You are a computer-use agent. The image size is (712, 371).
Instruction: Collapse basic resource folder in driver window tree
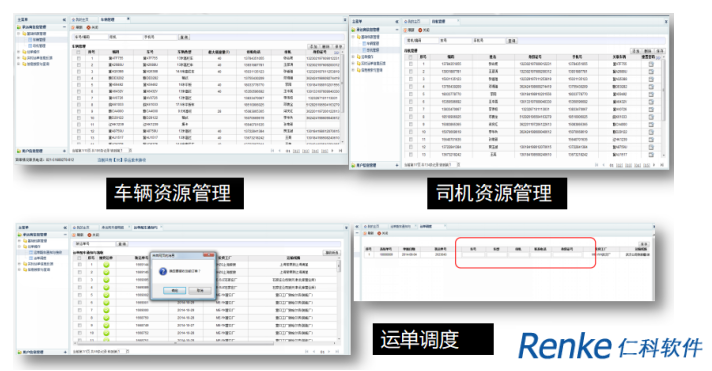pyautogui.click(x=353, y=37)
